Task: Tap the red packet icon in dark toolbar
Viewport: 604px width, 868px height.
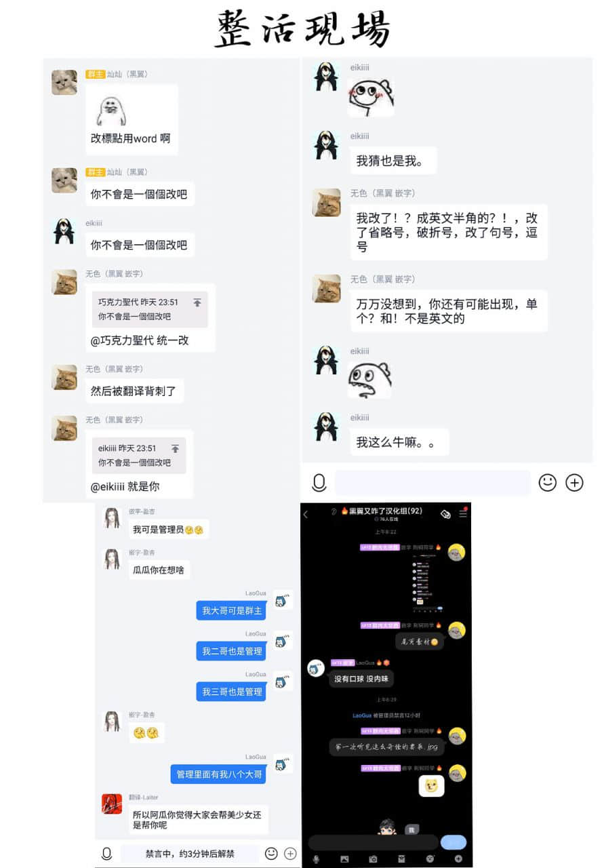Action: click(401, 859)
